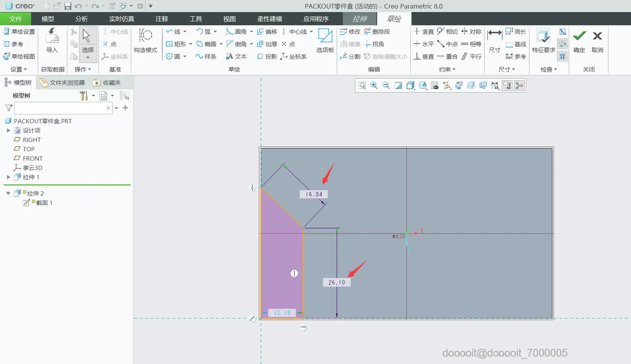Open the 设置 (Setup) group dropdown
Image resolution: width=631 pixels, height=364 pixels.
pos(19,69)
